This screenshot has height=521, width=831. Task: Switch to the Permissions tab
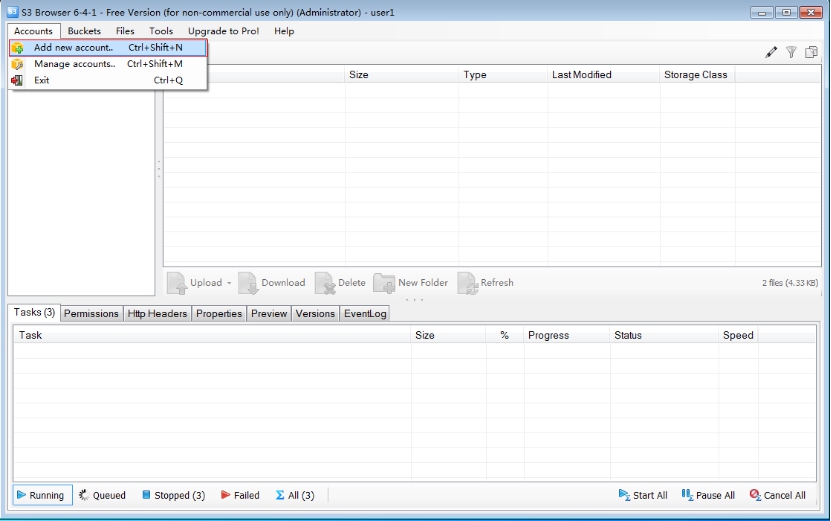coord(91,313)
